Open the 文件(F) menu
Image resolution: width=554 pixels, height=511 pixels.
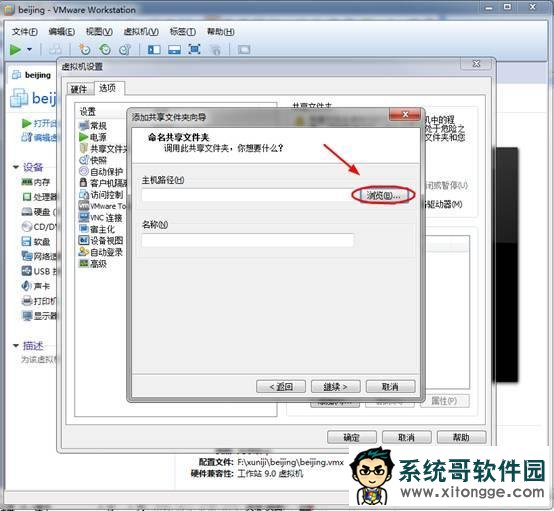click(25, 32)
